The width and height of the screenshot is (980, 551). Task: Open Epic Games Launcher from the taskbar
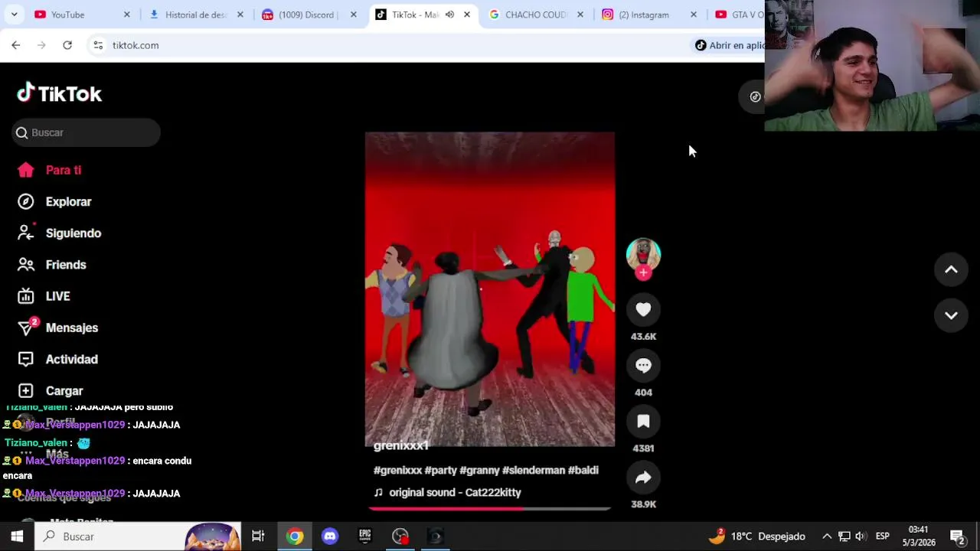coord(365,536)
